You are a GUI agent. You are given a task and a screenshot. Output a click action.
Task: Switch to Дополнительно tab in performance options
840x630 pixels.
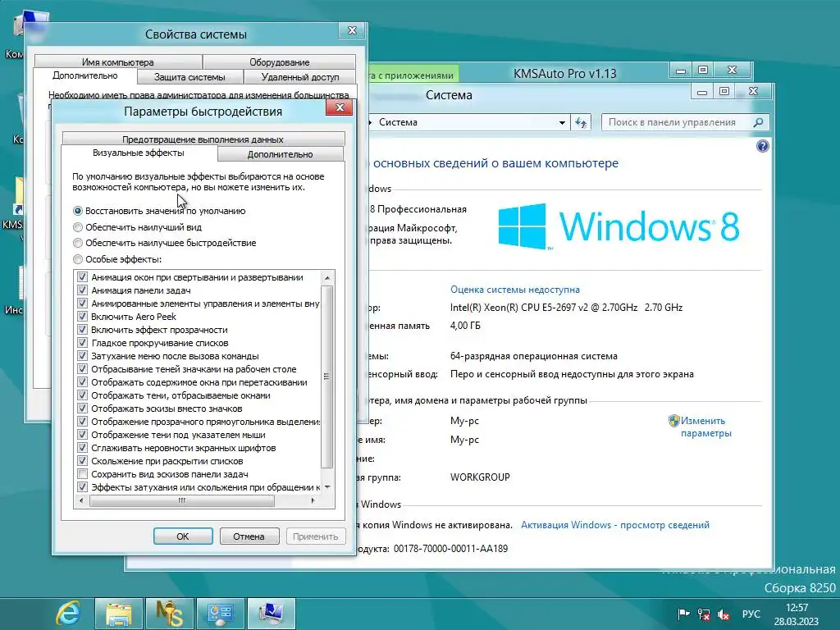281,154
